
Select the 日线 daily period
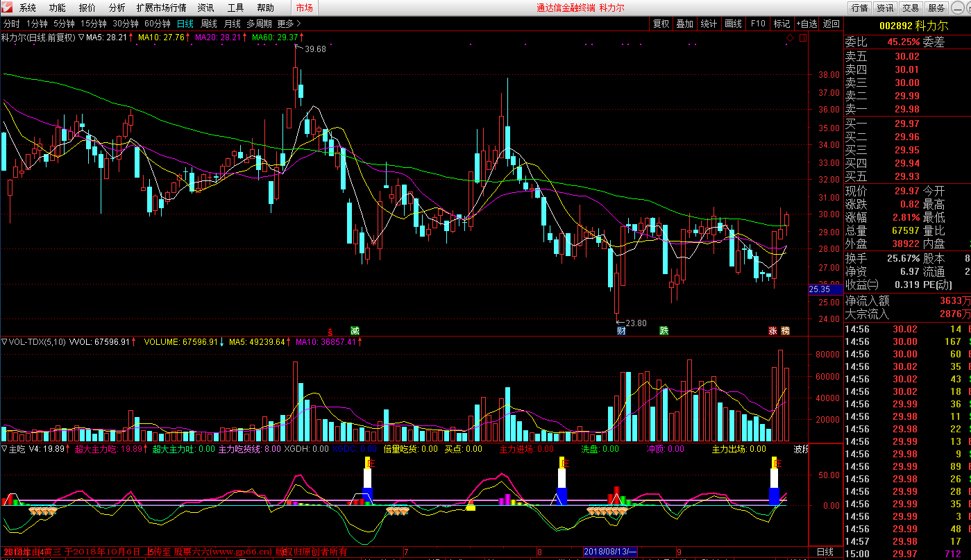click(x=185, y=24)
